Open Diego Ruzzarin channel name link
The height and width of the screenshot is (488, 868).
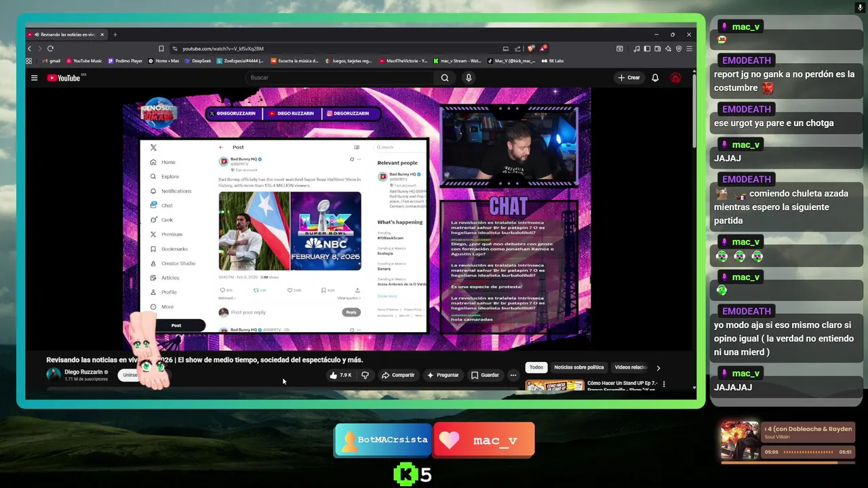(83, 372)
